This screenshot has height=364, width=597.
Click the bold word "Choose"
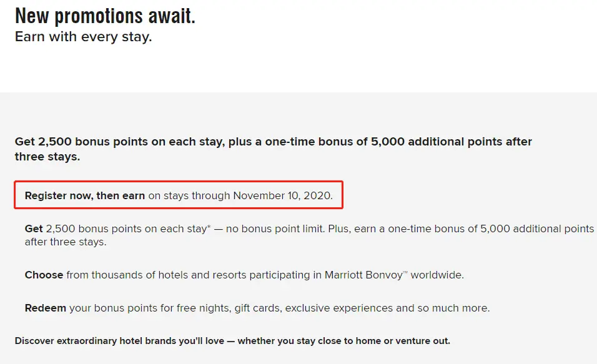click(x=44, y=275)
